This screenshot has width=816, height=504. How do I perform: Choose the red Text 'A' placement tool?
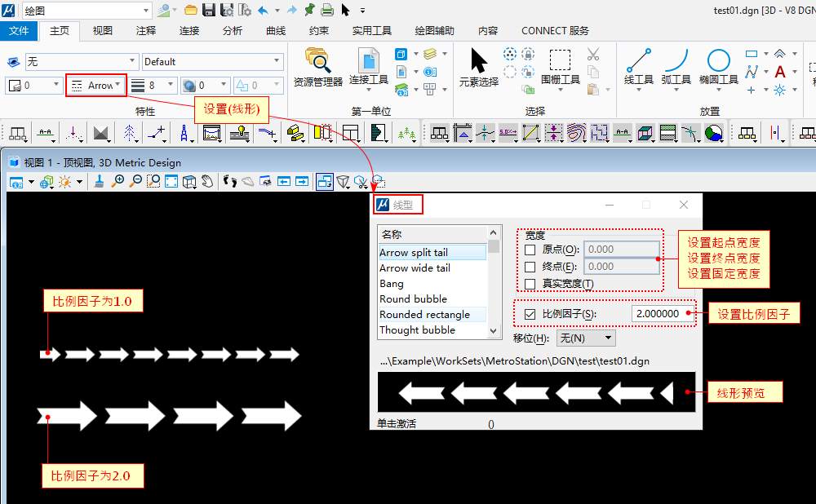coord(779,72)
